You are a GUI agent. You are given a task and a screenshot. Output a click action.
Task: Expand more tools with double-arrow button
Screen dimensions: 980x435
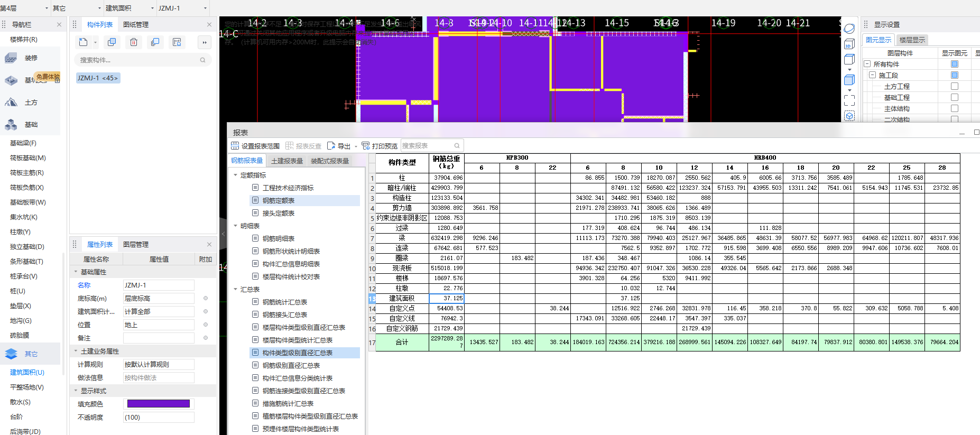(x=205, y=42)
